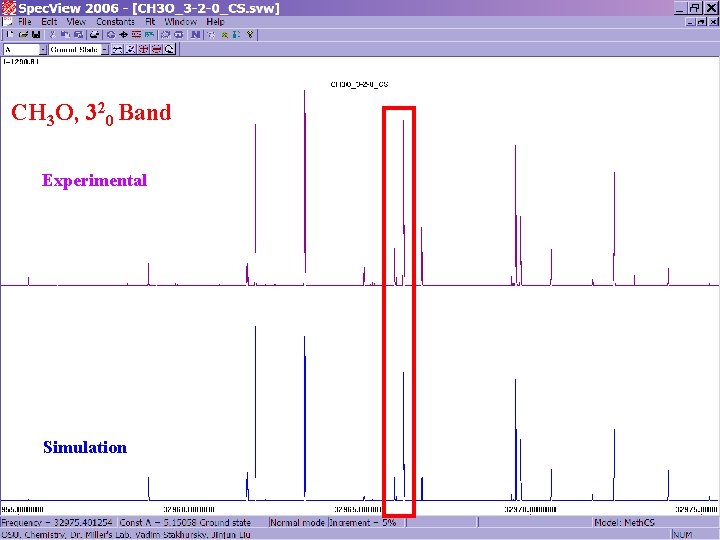Image resolution: width=720 pixels, height=540 pixels.
Task: Click the diagonal arrow icon in second toolbar
Action: pos(131,49)
